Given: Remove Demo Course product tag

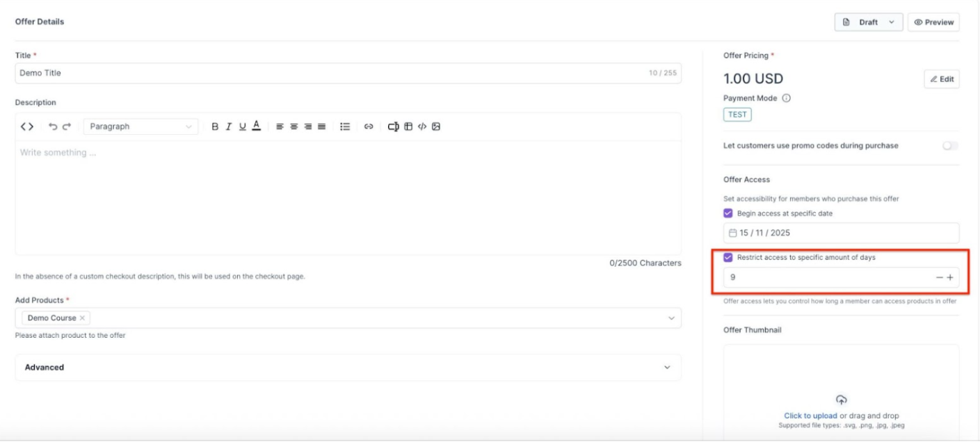Looking at the screenshot, I should [x=82, y=318].
